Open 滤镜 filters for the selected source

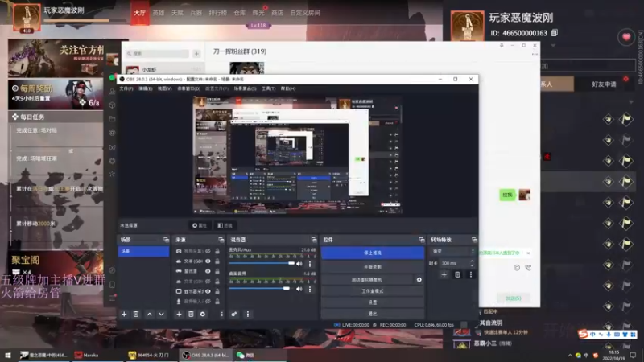[225, 225]
